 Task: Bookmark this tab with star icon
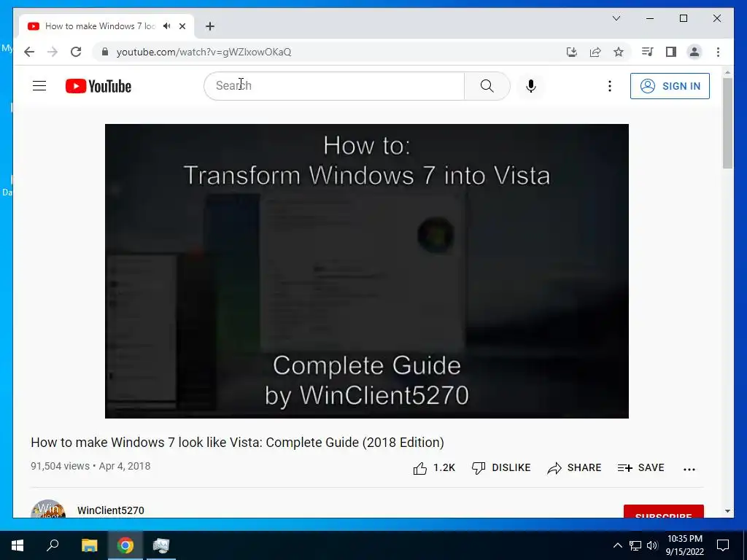tap(619, 52)
